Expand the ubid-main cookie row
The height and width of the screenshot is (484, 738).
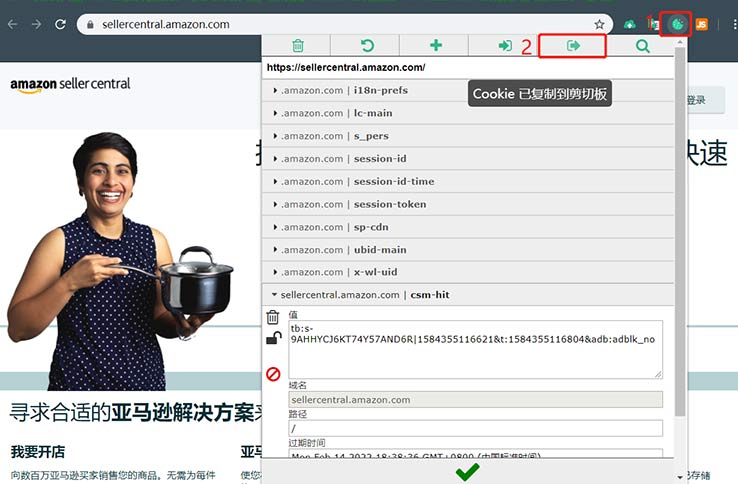pyautogui.click(x=468, y=250)
